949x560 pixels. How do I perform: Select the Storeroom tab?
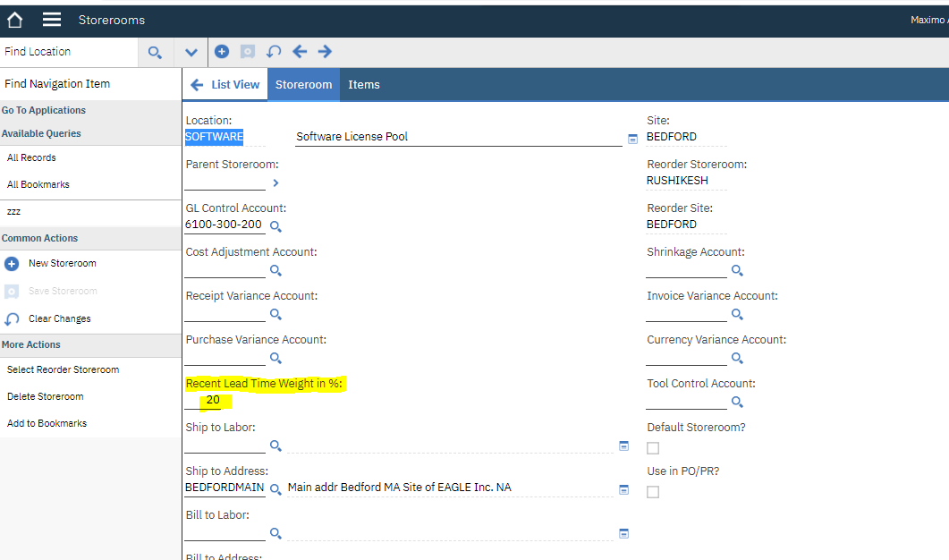303,85
